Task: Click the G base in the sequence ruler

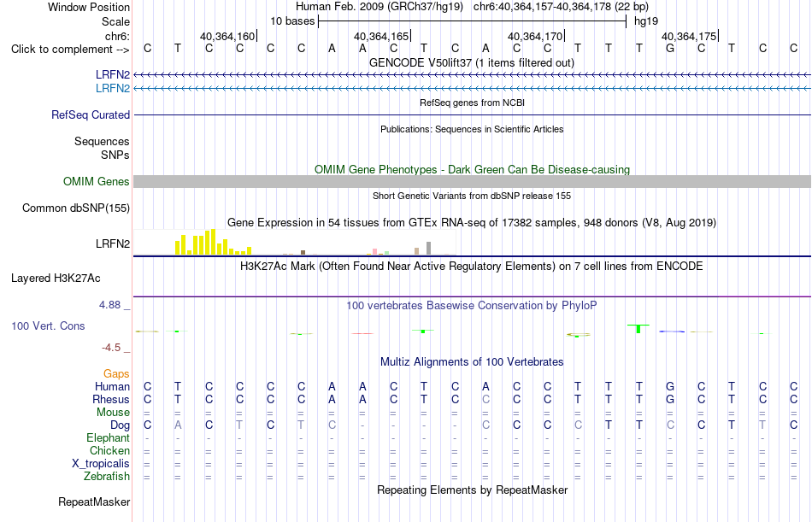Action: (669, 49)
